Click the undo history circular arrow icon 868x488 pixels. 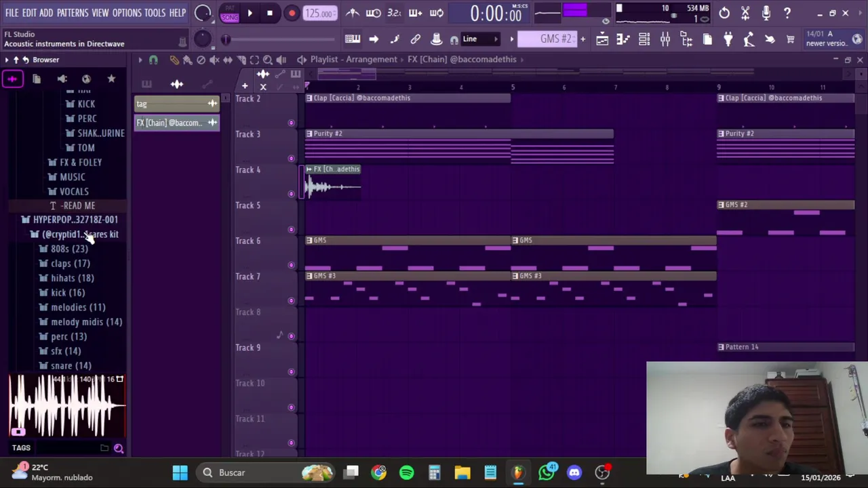724,13
